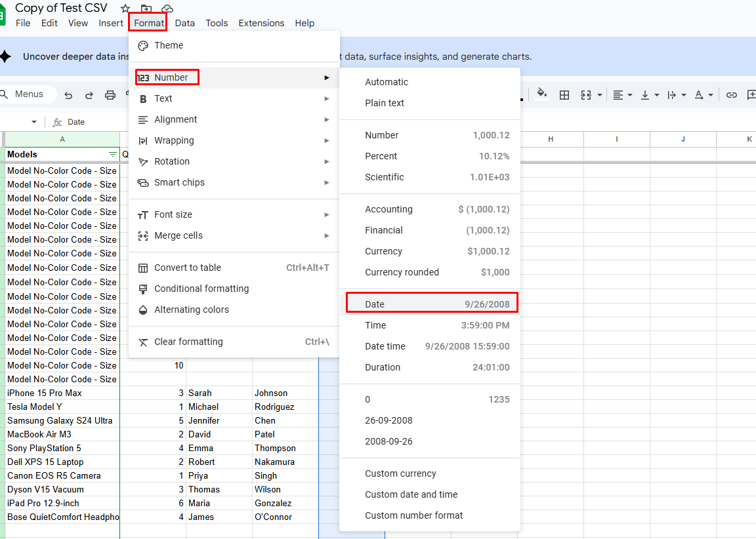Click the formula bar showing Date
Viewport: 756px width, 539px height.
76,122
